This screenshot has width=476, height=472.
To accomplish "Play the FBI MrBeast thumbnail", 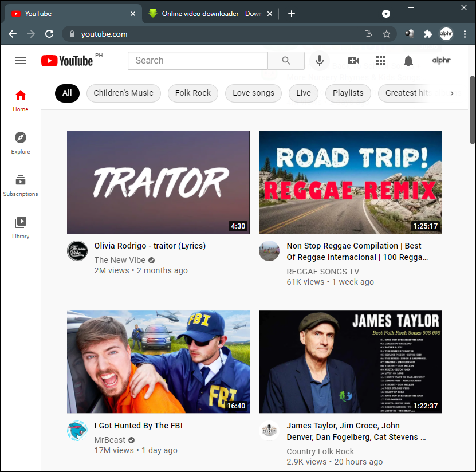I will (x=159, y=362).
